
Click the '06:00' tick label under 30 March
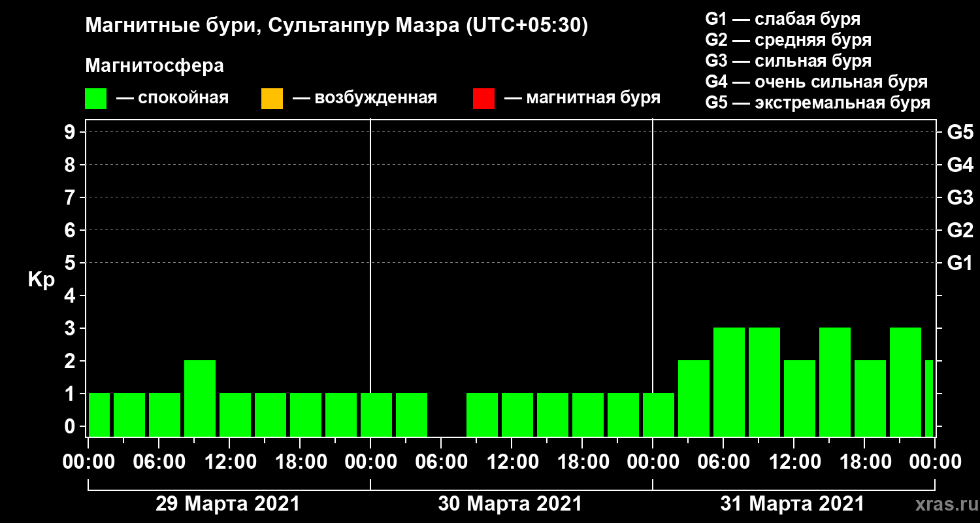coord(440,462)
